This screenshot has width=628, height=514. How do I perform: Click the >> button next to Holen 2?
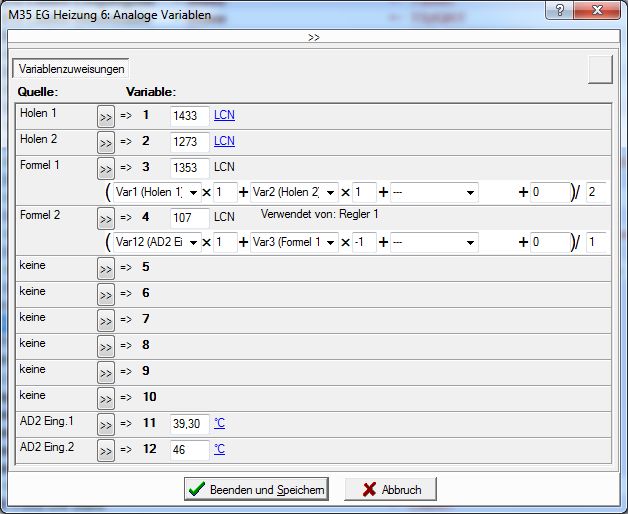click(106, 142)
